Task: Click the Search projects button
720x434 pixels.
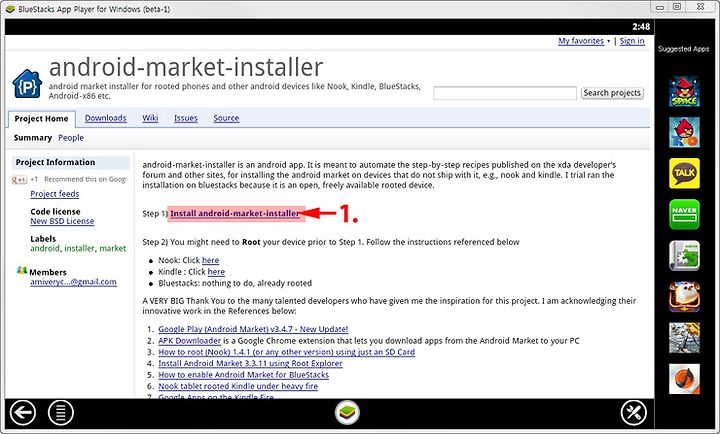Action: 612,93
